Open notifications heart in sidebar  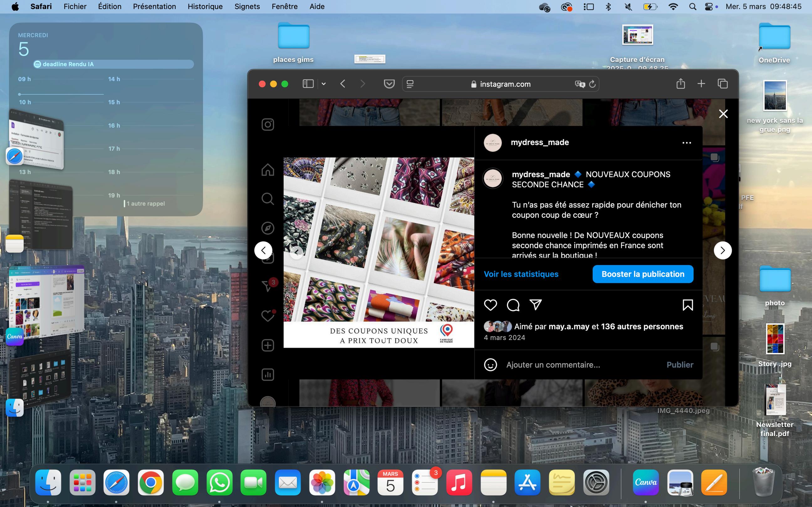(268, 316)
